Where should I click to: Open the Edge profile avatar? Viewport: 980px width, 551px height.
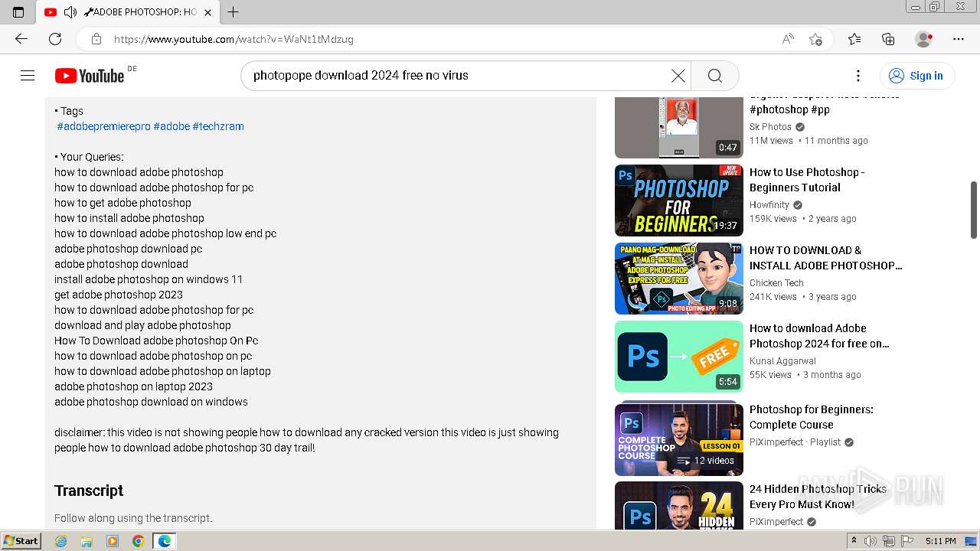(924, 39)
